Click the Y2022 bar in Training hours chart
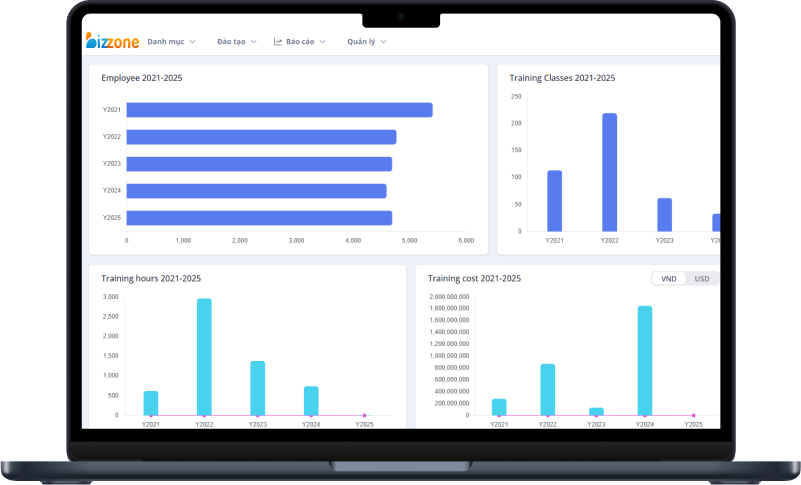The image size is (801, 485). (204, 357)
